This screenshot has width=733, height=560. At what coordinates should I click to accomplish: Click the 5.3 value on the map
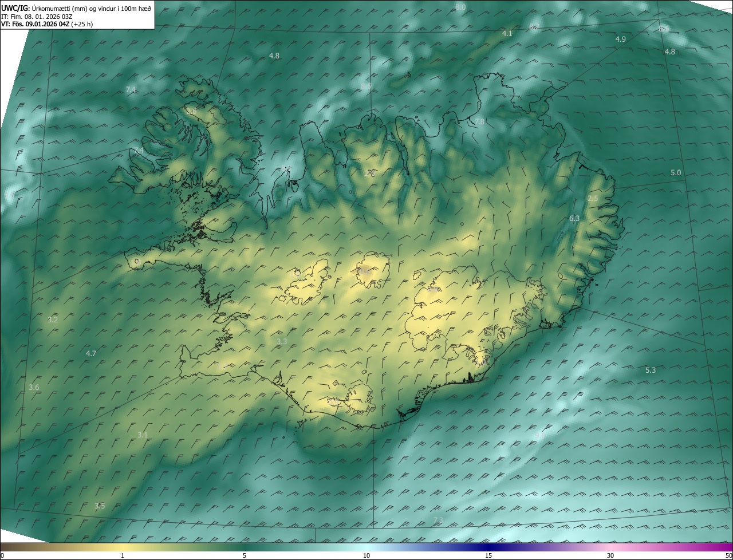[x=651, y=370]
